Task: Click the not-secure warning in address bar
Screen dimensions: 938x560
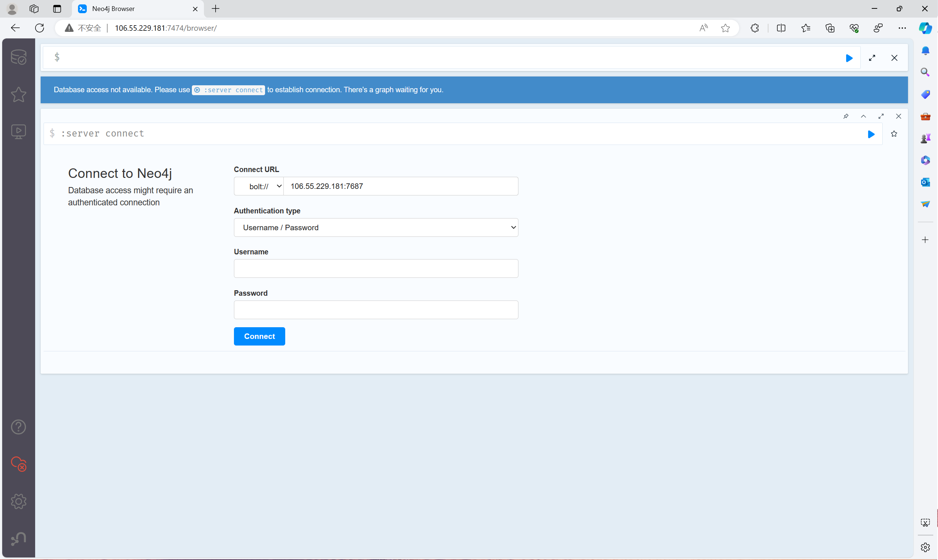Action: click(x=83, y=28)
